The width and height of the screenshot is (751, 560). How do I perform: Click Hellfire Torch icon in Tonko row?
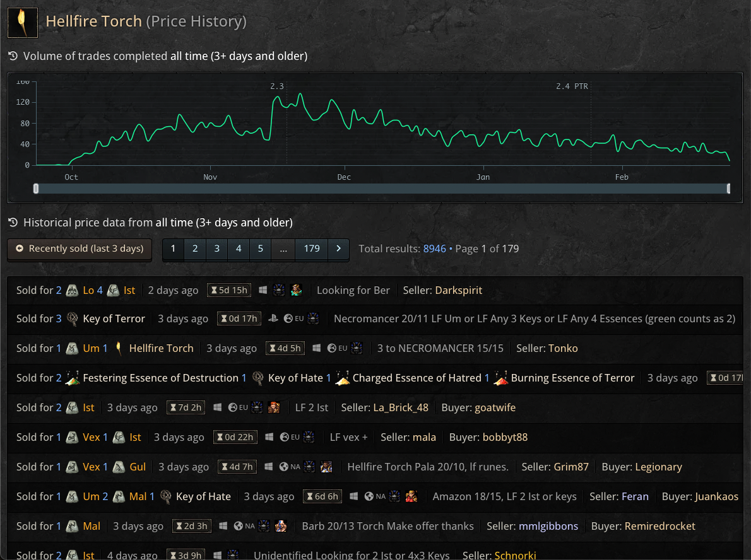[x=119, y=349]
